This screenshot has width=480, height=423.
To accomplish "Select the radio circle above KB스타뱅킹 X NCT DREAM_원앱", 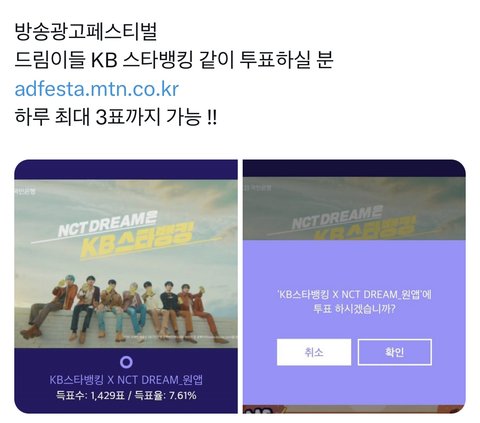I will [126, 362].
